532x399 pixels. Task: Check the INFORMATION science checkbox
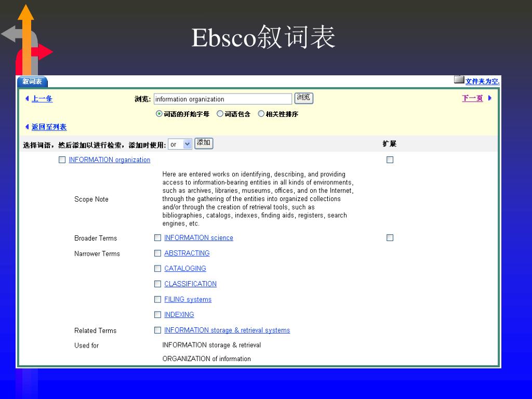(x=157, y=238)
